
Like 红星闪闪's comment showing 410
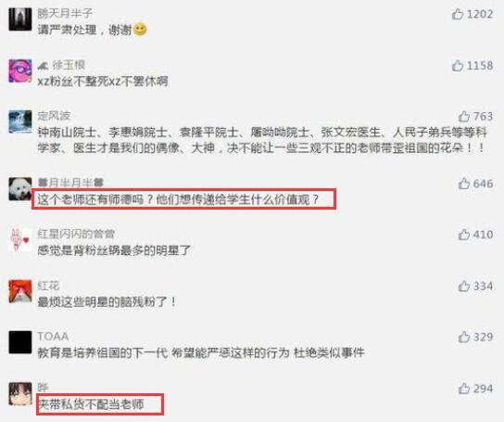point(464,235)
